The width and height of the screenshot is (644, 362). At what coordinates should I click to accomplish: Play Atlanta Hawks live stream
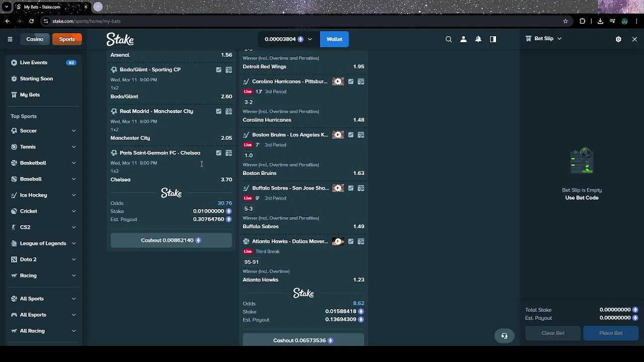pyautogui.click(x=338, y=241)
